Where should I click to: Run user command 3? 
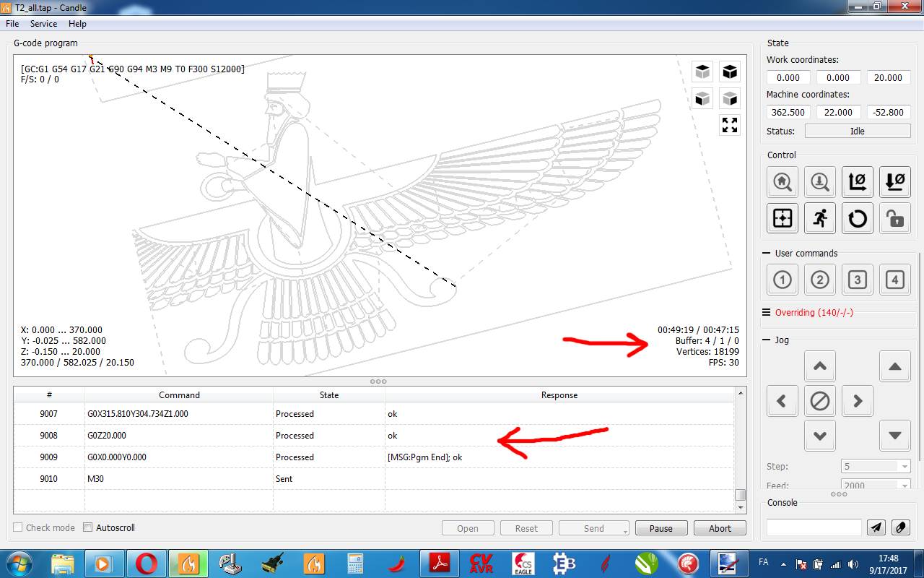[858, 280]
